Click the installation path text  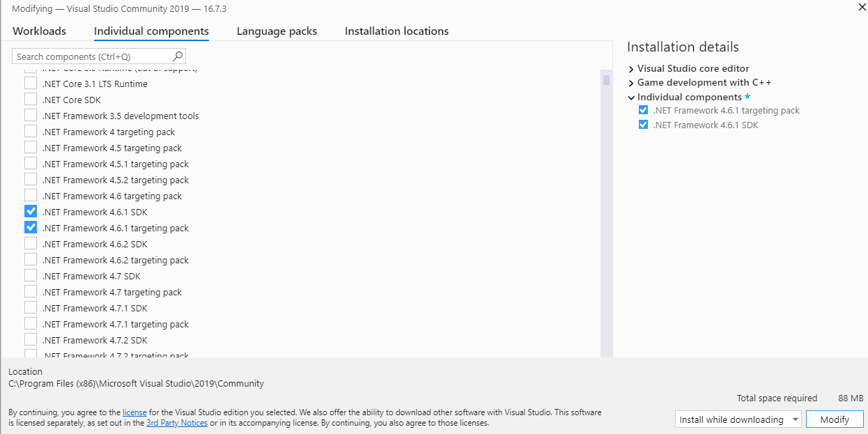pyautogui.click(x=137, y=383)
